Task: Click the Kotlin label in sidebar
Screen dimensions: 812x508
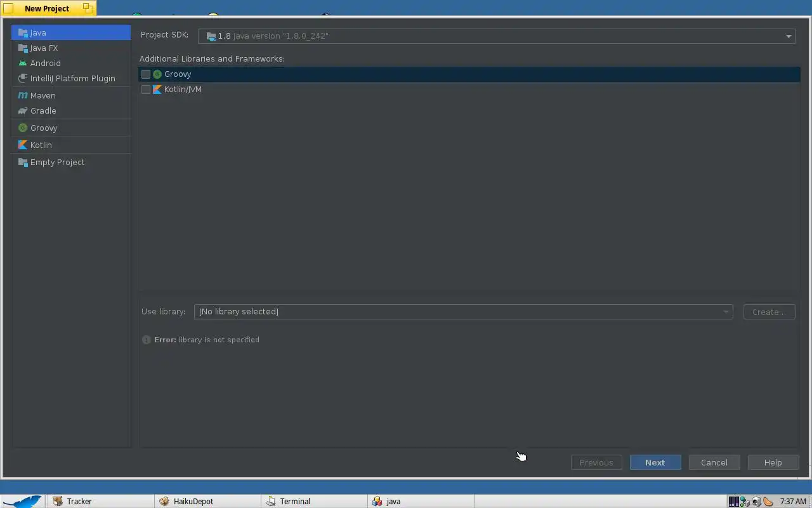Action: pyautogui.click(x=41, y=145)
